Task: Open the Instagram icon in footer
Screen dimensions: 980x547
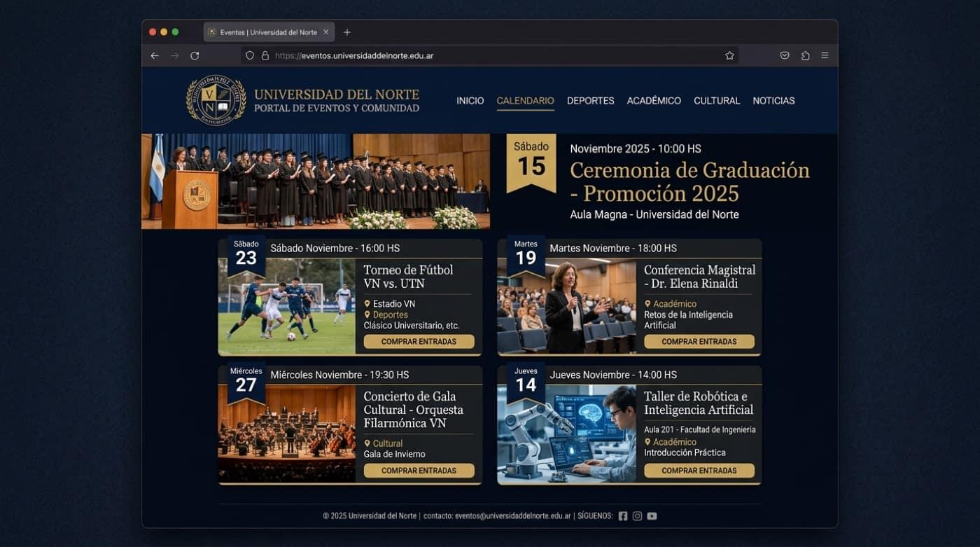Action: coord(637,516)
